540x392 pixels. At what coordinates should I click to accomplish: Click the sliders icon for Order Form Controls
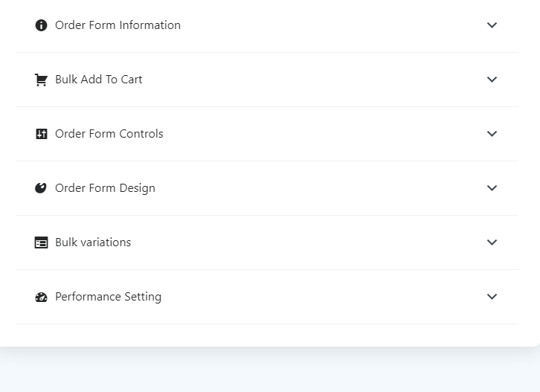[42, 134]
